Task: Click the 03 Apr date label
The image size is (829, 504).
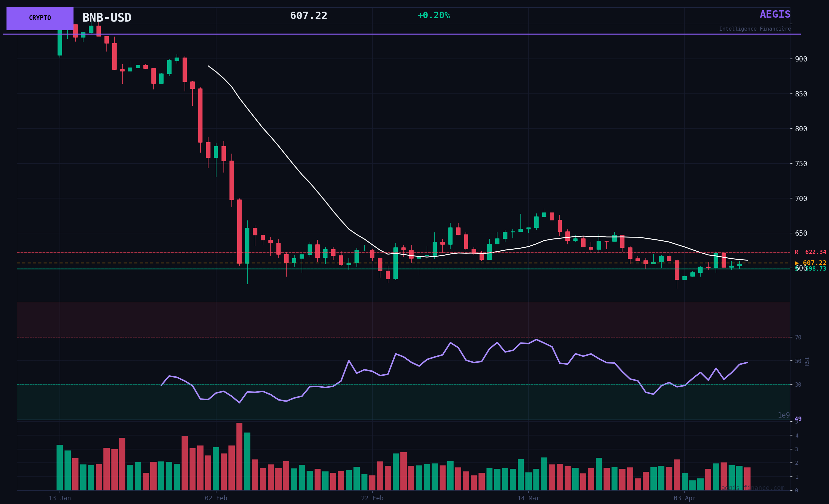Action: (684, 498)
